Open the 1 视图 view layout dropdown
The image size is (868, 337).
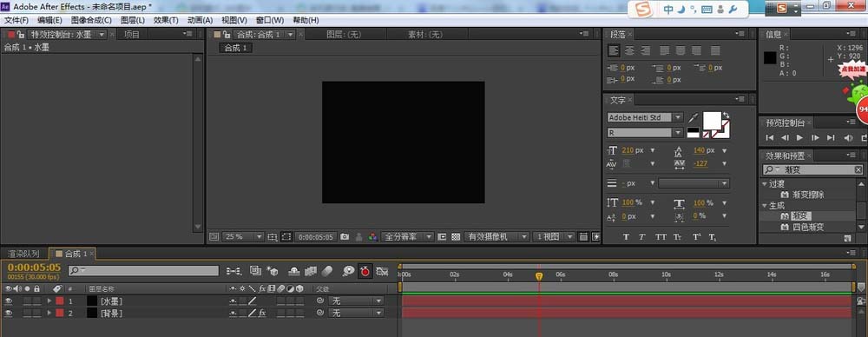point(554,236)
